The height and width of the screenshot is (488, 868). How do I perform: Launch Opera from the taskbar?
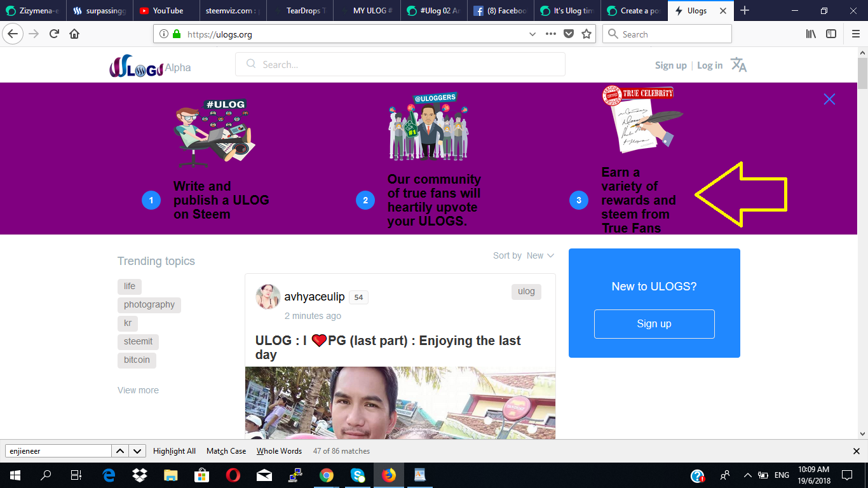point(233,475)
